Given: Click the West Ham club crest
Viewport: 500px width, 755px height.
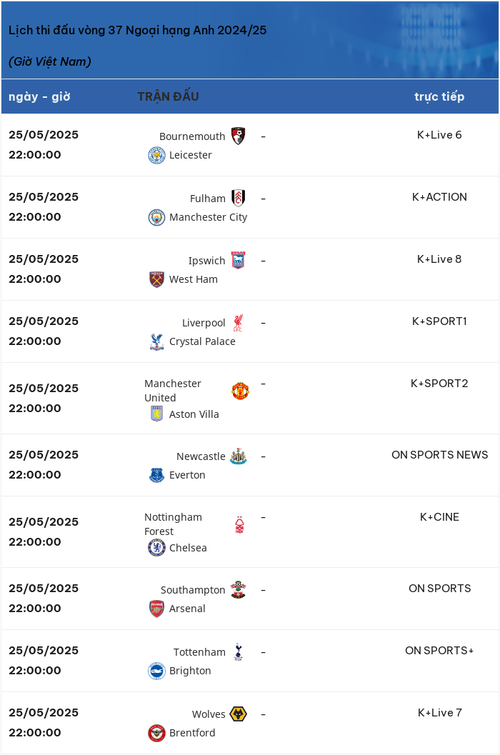Looking at the screenshot, I should 157,279.
